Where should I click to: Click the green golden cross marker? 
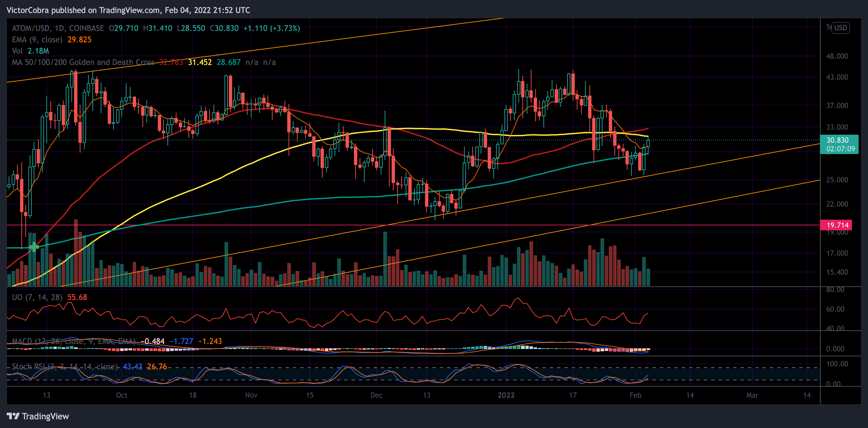click(34, 247)
